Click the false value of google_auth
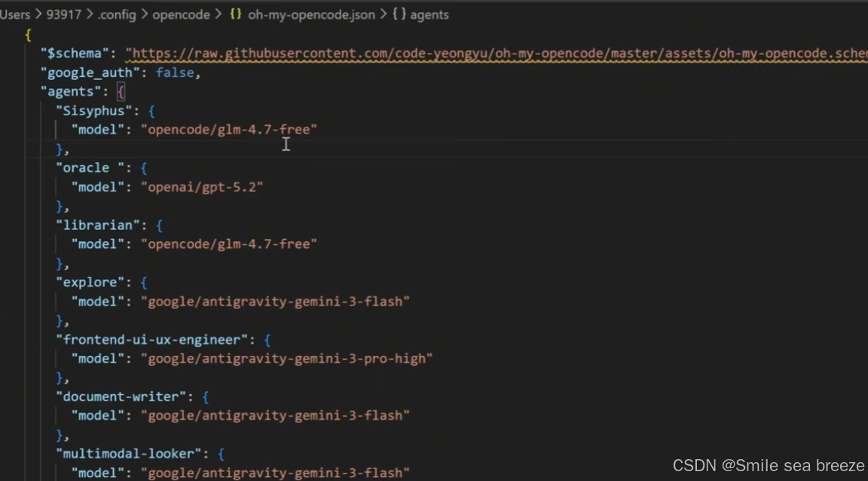The image size is (868, 481). tap(175, 72)
